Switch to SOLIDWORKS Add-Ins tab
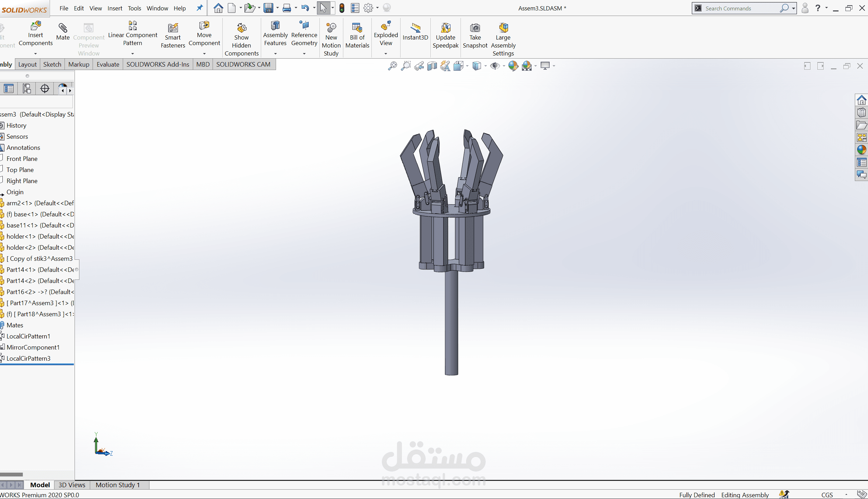This screenshot has width=868, height=499. pos(158,64)
